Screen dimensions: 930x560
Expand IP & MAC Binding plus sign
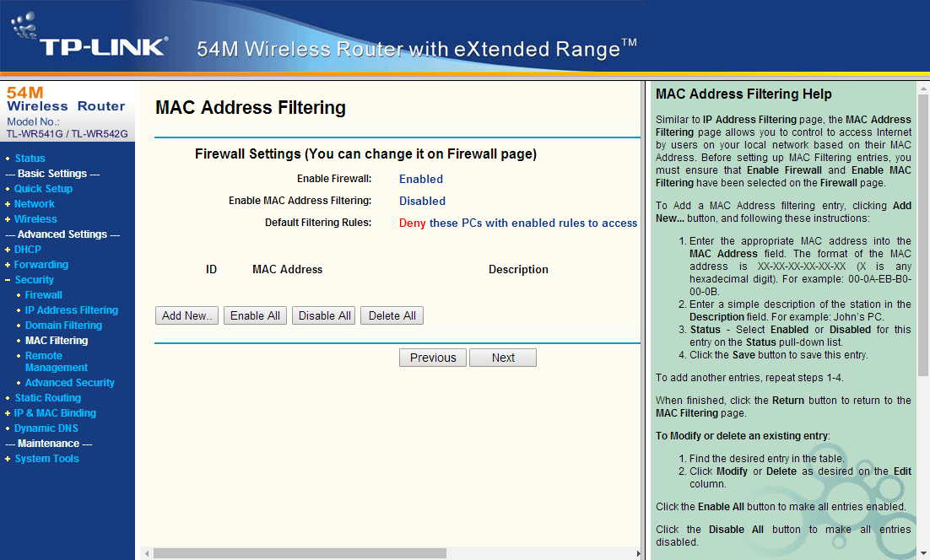tap(8, 413)
